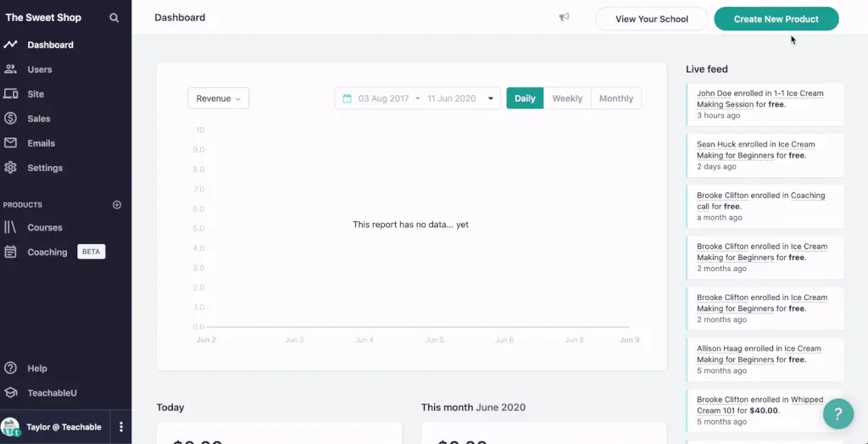The height and width of the screenshot is (444, 868).
Task: Switch the chart to Monthly view
Action: tap(615, 98)
